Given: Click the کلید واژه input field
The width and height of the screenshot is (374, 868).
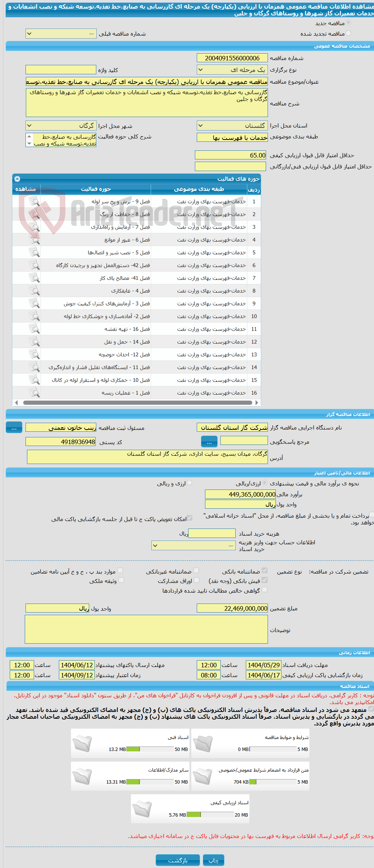Looking at the screenshot, I should [61, 70].
